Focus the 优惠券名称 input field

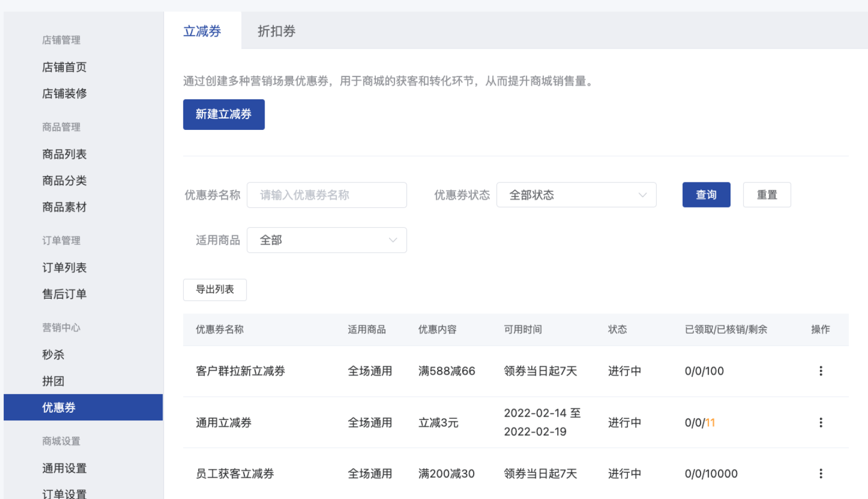tap(327, 195)
